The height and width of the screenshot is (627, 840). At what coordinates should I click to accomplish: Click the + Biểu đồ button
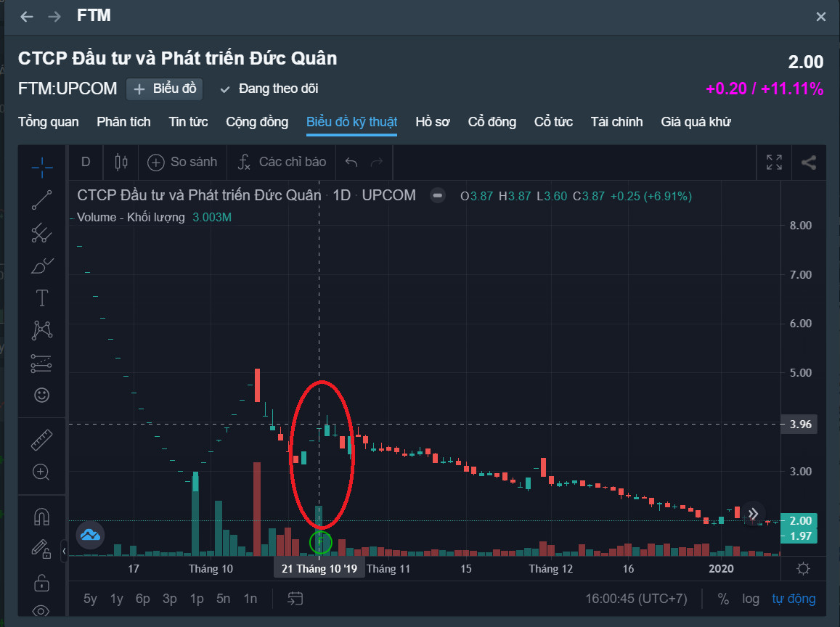[x=165, y=89]
